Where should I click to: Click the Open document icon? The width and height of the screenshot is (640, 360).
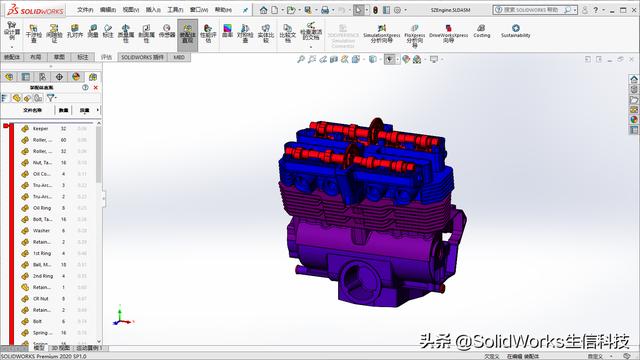tap(291, 10)
